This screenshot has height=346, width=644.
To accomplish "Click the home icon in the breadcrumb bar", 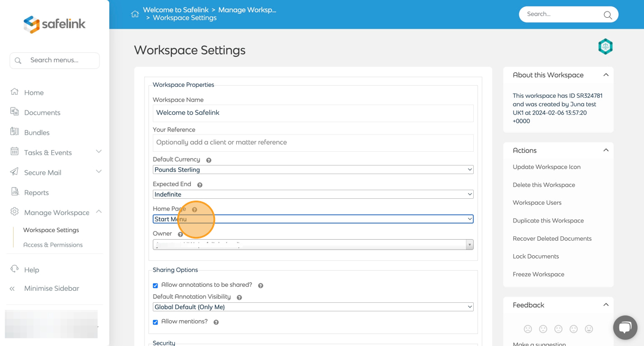I will pyautogui.click(x=135, y=14).
